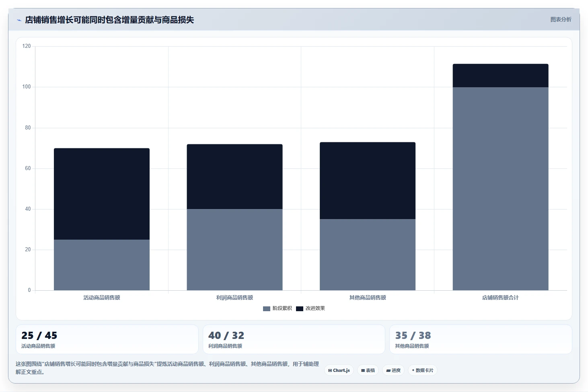Click the 活动商品销售额 x-axis label
Image resolution: width=588 pixels, height=392 pixels.
[102, 298]
